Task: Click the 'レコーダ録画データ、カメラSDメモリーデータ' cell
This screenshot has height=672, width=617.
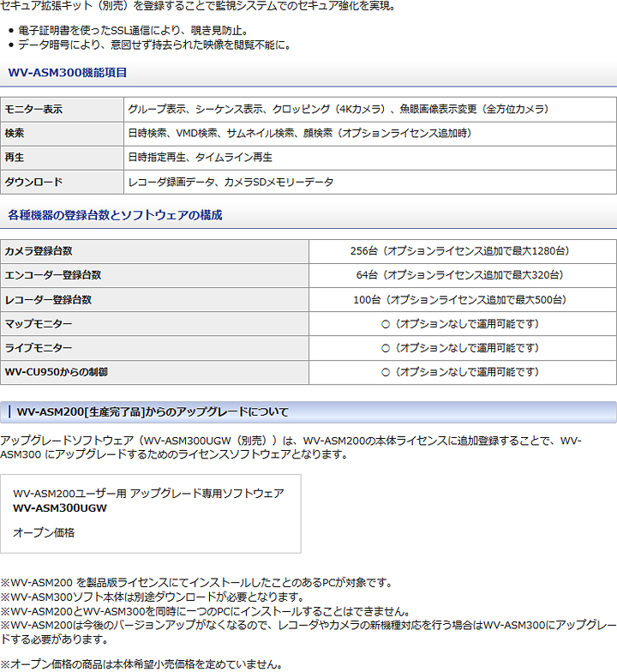Action: pos(370,182)
